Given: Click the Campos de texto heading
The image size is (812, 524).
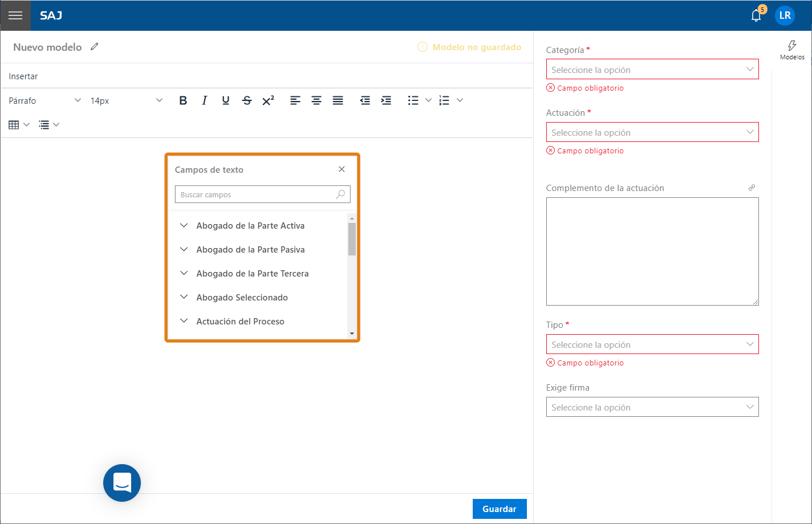Looking at the screenshot, I should (209, 170).
